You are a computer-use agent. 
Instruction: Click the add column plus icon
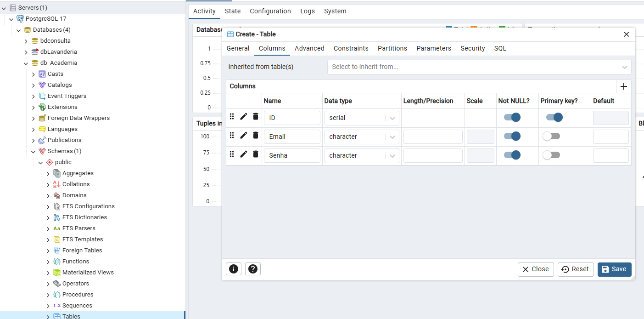pyautogui.click(x=623, y=86)
